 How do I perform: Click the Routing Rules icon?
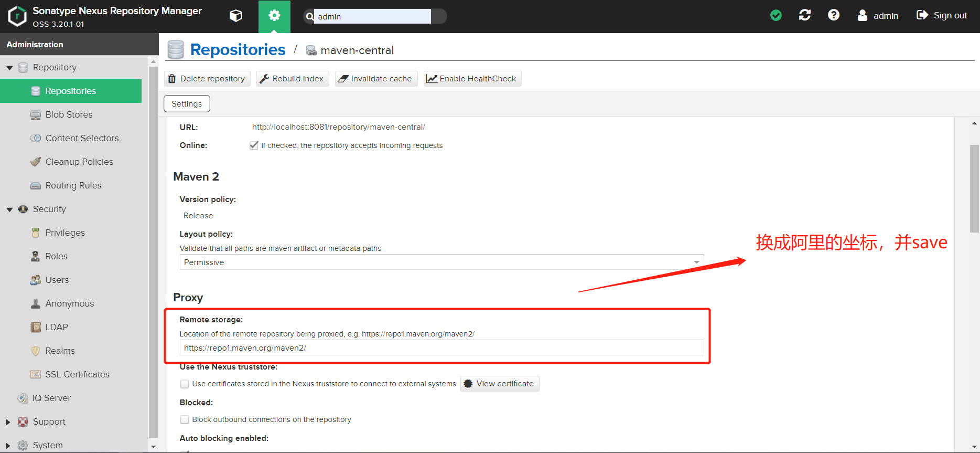click(x=36, y=185)
